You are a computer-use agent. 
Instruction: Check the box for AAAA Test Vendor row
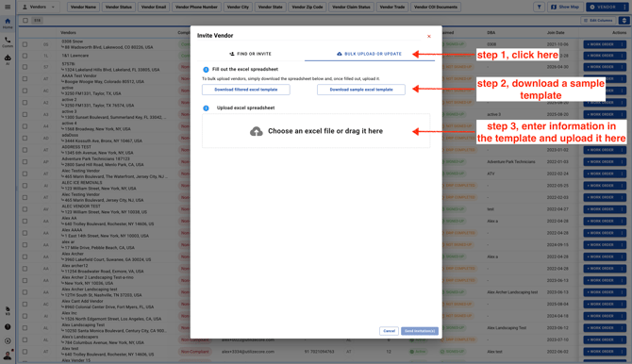pyautogui.click(x=25, y=79)
